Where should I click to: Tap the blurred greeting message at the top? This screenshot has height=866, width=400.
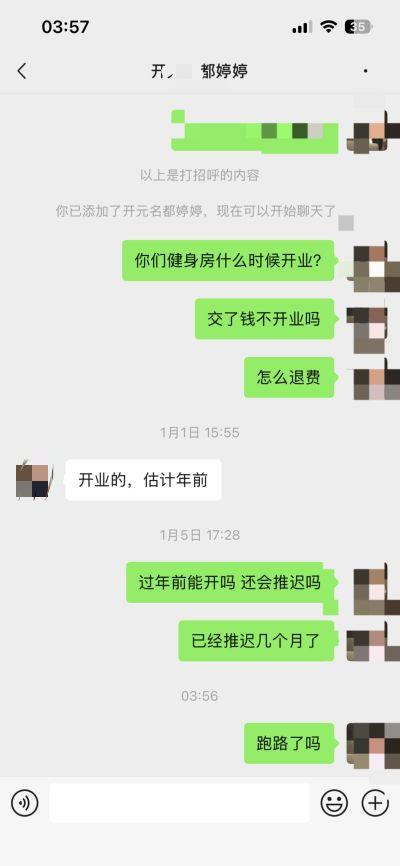pyautogui.click(x=255, y=131)
